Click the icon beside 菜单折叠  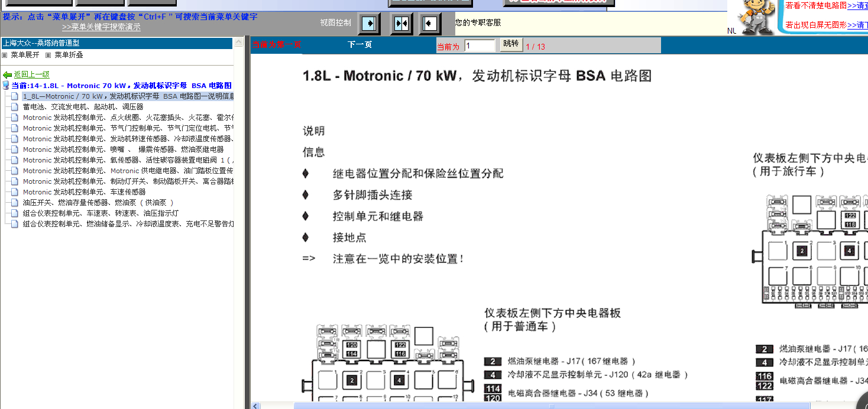(48, 55)
